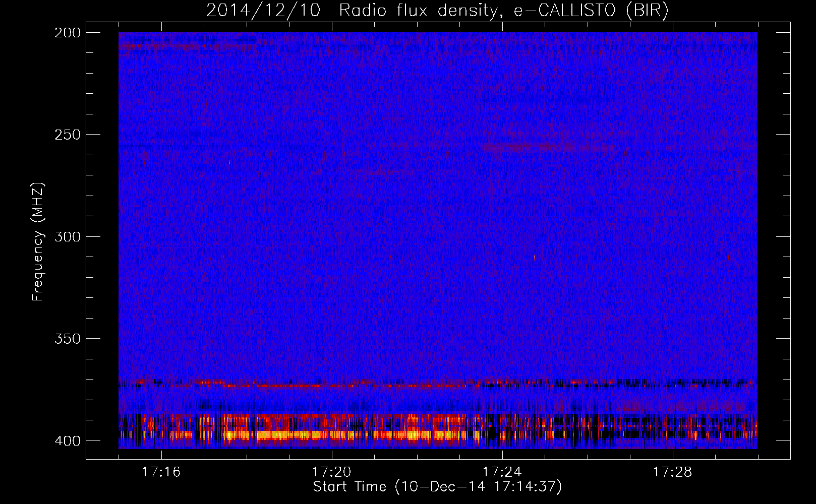Click the 200 frequency tick label
Viewport: 816px width, 504px height.
click(67, 33)
